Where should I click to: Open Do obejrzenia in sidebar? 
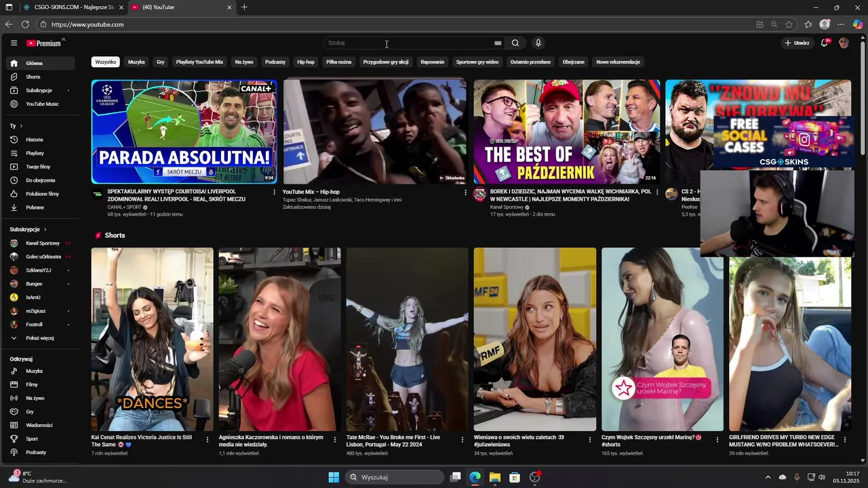pyautogui.click(x=41, y=180)
